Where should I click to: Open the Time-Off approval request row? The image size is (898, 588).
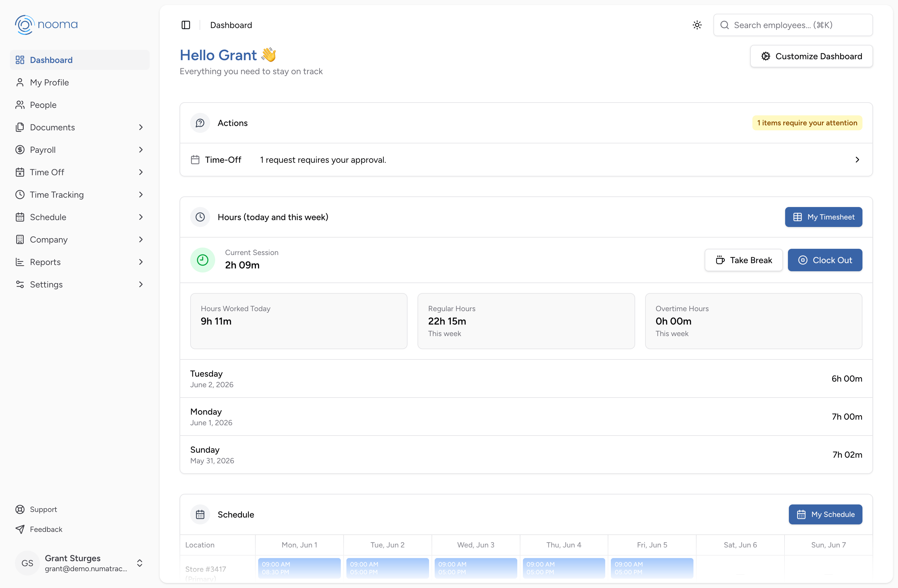[x=526, y=160]
